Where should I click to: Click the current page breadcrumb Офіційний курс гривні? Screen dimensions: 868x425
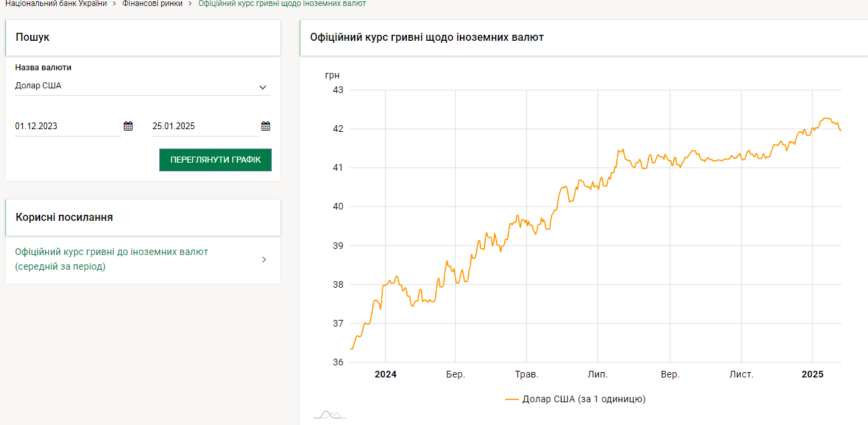coord(282,4)
